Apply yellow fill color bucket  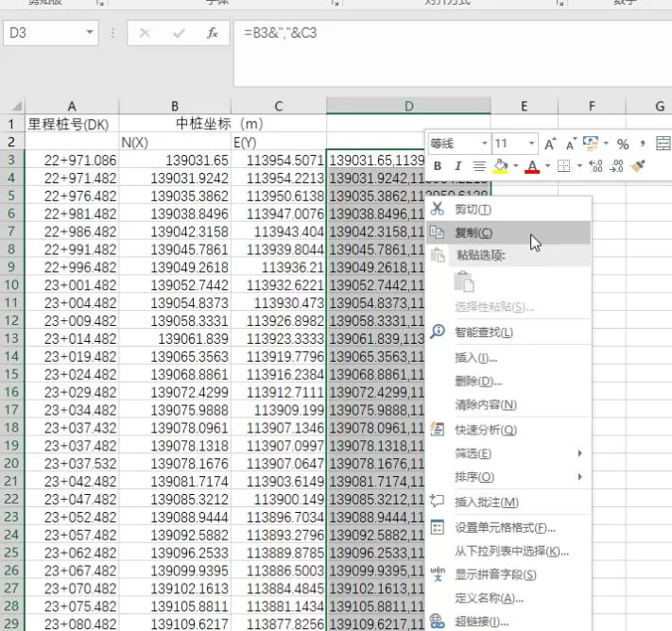pyautogui.click(x=501, y=166)
